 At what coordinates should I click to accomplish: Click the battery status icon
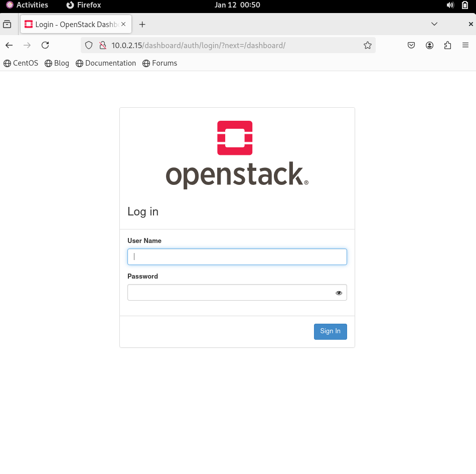465,5
